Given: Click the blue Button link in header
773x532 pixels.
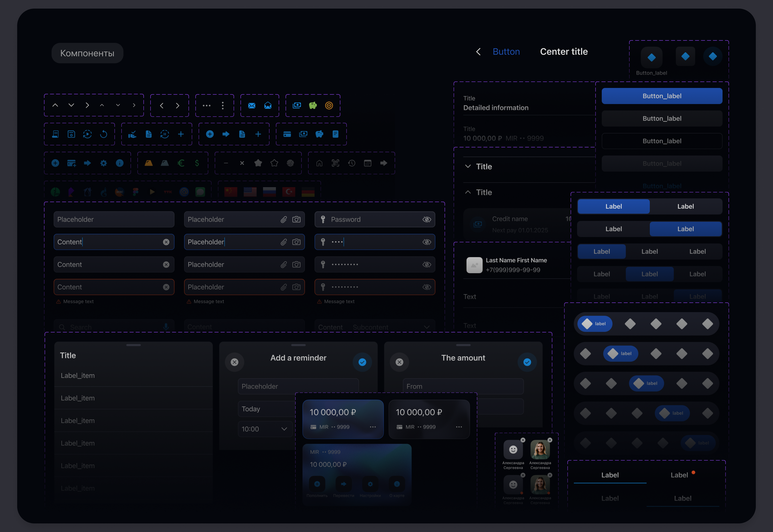Looking at the screenshot, I should tap(506, 52).
